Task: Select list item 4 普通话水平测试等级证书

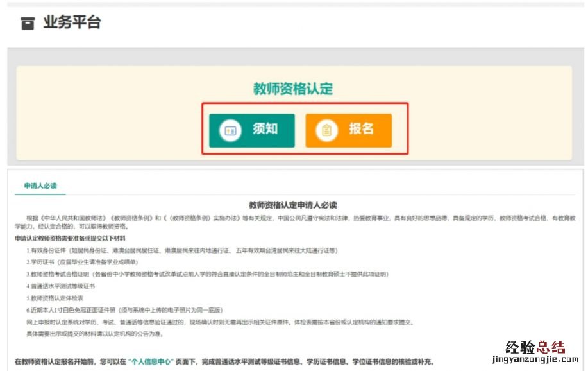Action: click(x=61, y=286)
